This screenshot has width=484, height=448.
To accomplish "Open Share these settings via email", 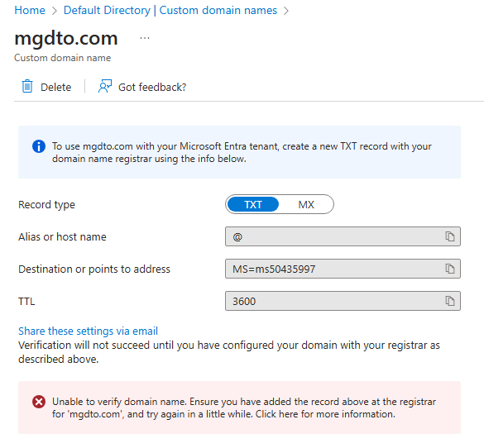I will click(x=88, y=331).
